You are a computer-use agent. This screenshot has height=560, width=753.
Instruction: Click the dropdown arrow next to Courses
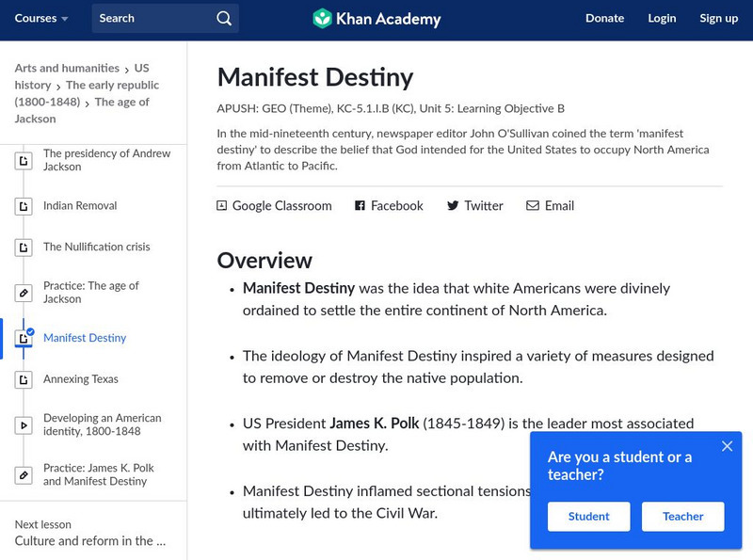tap(64, 19)
